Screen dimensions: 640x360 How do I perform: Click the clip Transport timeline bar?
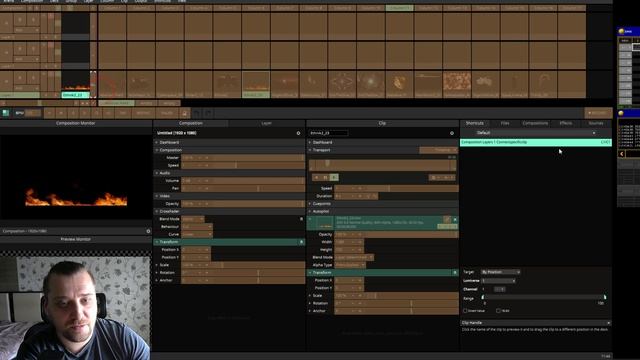[383, 165]
